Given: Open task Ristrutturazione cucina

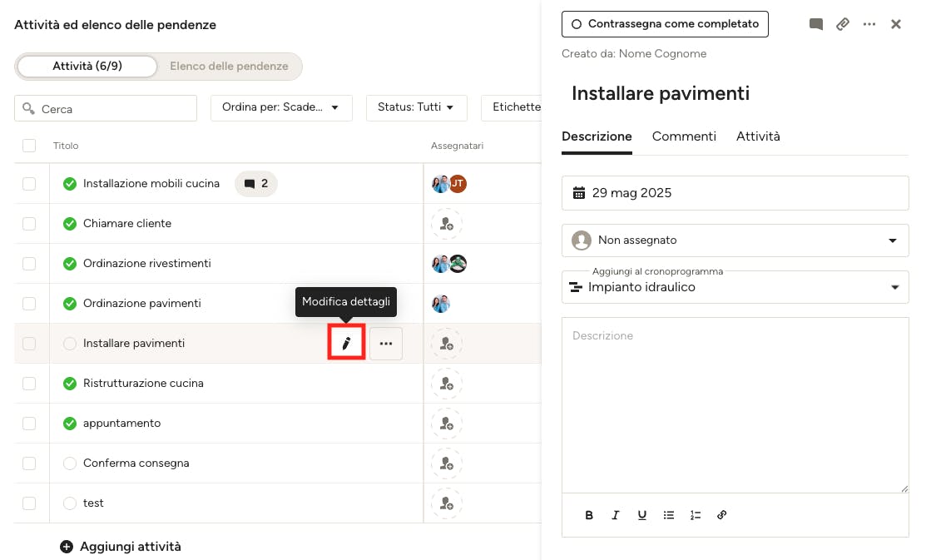Looking at the screenshot, I should click(143, 384).
